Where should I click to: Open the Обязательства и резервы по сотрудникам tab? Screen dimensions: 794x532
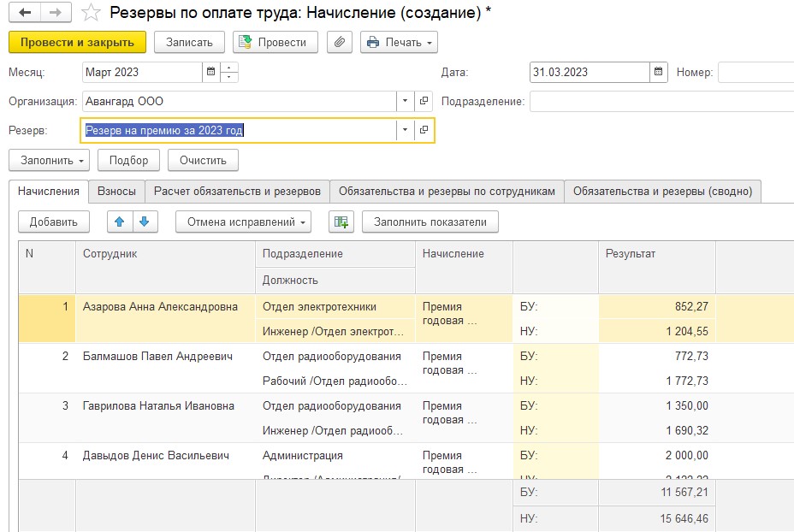(x=447, y=192)
